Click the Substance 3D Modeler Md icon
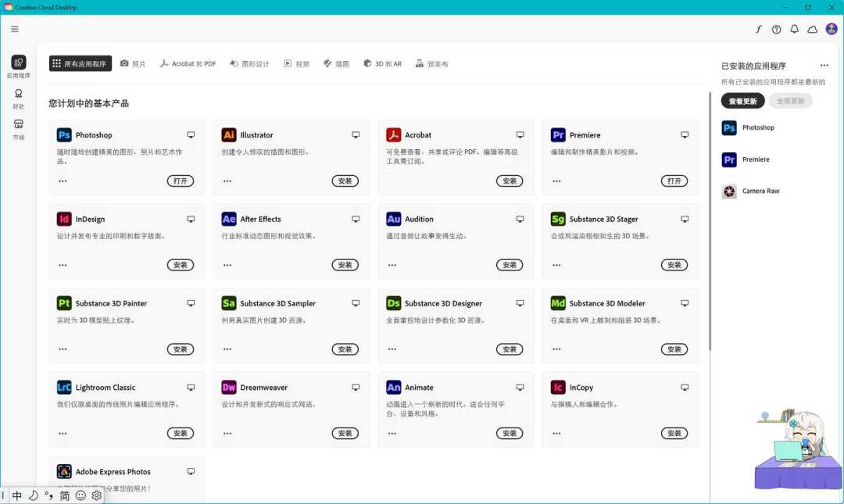844x504 pixels. [x=558, y=303]
